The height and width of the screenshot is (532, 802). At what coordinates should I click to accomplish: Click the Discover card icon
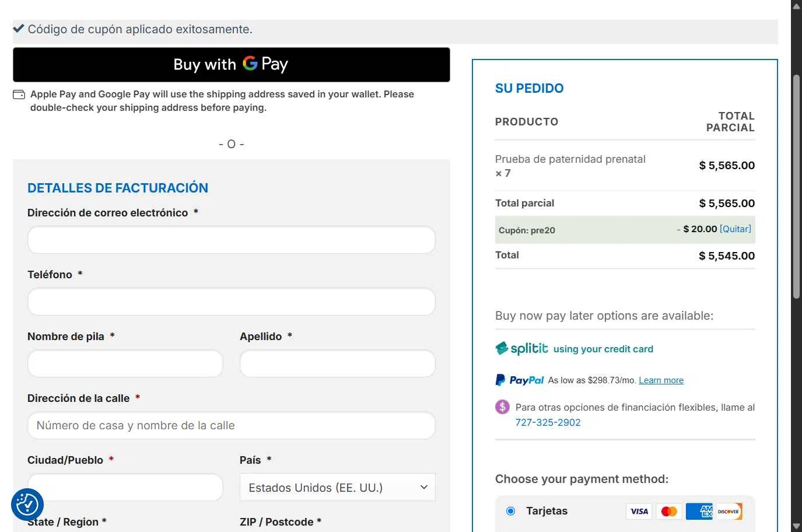click(x=729, y=512)
